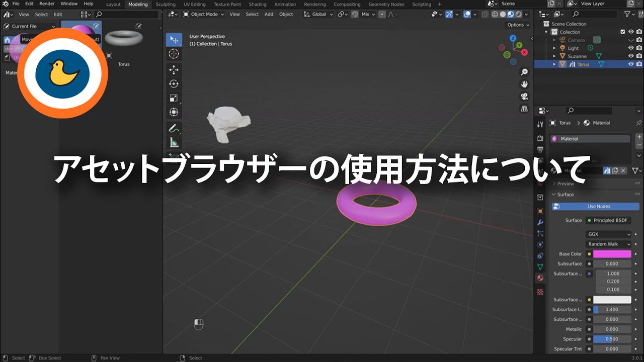Collapse the Collection in outliner
Viewport: 644px width, 362px height.
[x=547, y=32]
